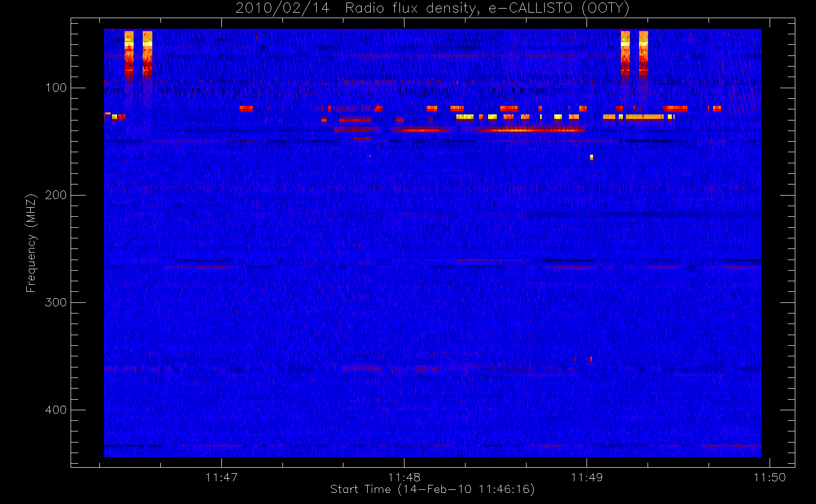Click the 'Frequency (MHZ)' axis label
This screenshot has width=816, height=504.
[x=31, y=243]
